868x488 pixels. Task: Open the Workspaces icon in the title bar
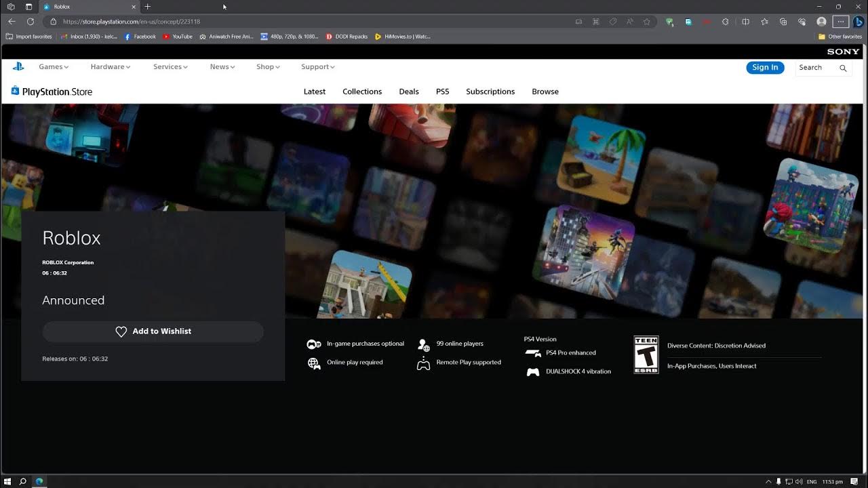coord(11,7)
